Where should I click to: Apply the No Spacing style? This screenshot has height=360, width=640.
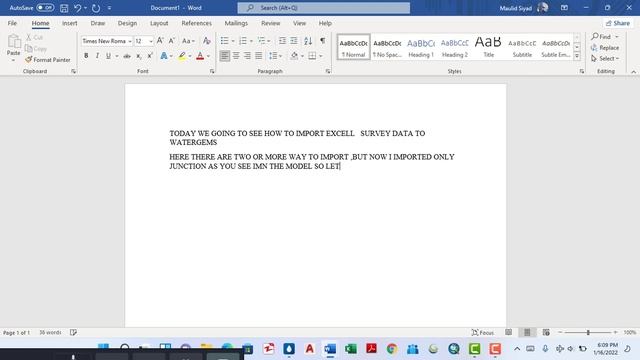click(x=387, y=47)
